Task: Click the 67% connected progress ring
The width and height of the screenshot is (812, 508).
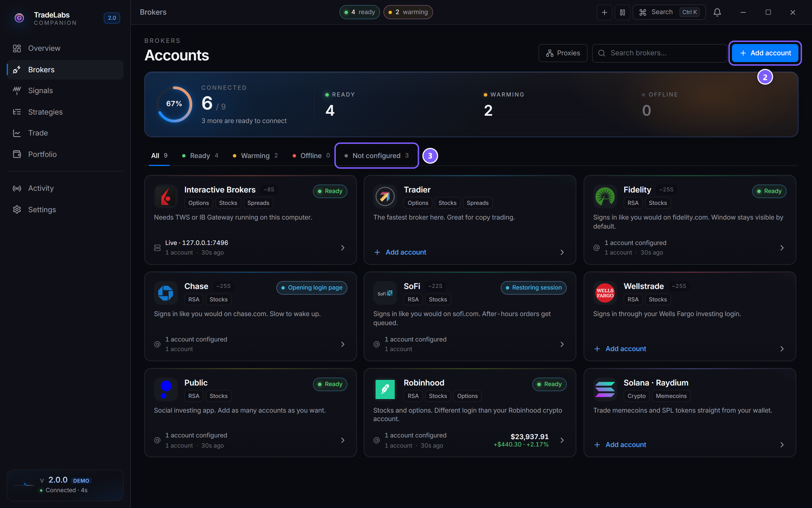Action: pos(174,104)
